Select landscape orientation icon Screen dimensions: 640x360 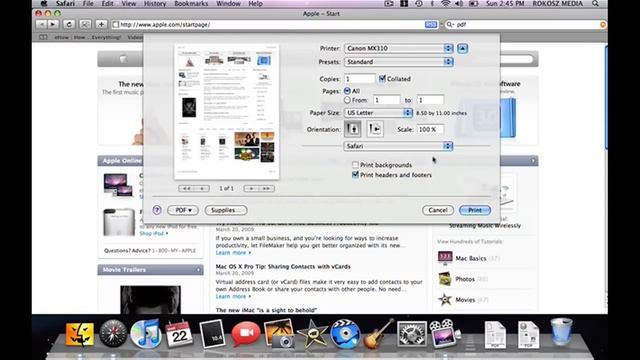[x=375, y=129]
